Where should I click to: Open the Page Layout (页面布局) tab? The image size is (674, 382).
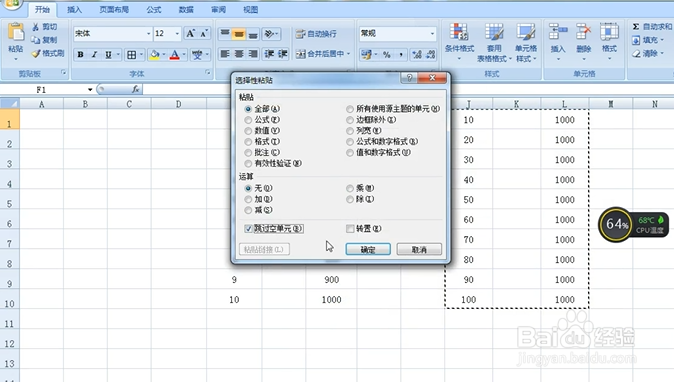pyautogui.click(x=114, y=9)
